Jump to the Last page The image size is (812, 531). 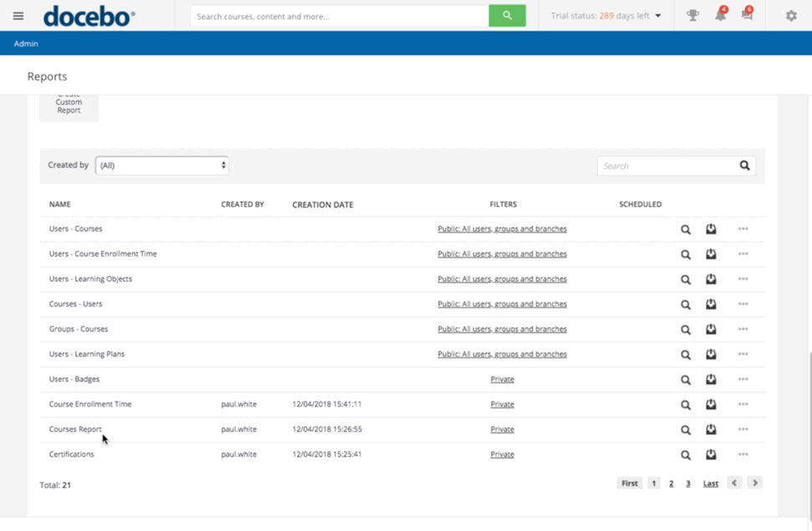click(x=710, y=483)
